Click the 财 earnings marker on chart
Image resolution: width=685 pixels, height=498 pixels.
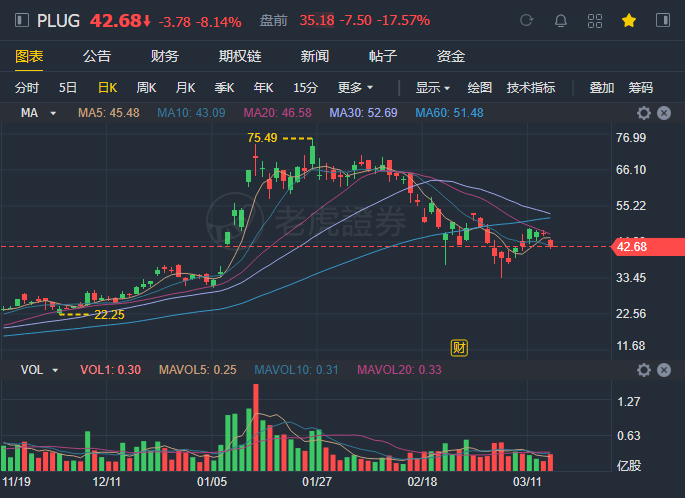point(460,348)
